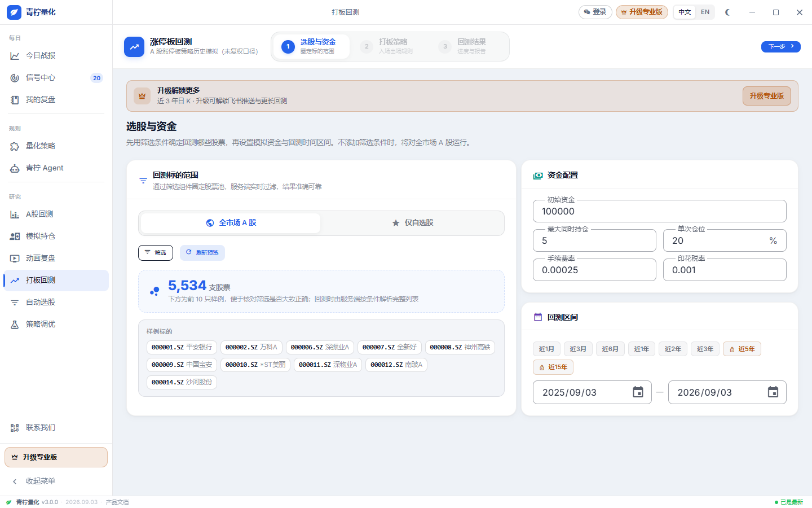The width and height of the screenshot is (812, 508).
Task: Open 产品文档 link in status bar
Action: [x=117, y=502]
